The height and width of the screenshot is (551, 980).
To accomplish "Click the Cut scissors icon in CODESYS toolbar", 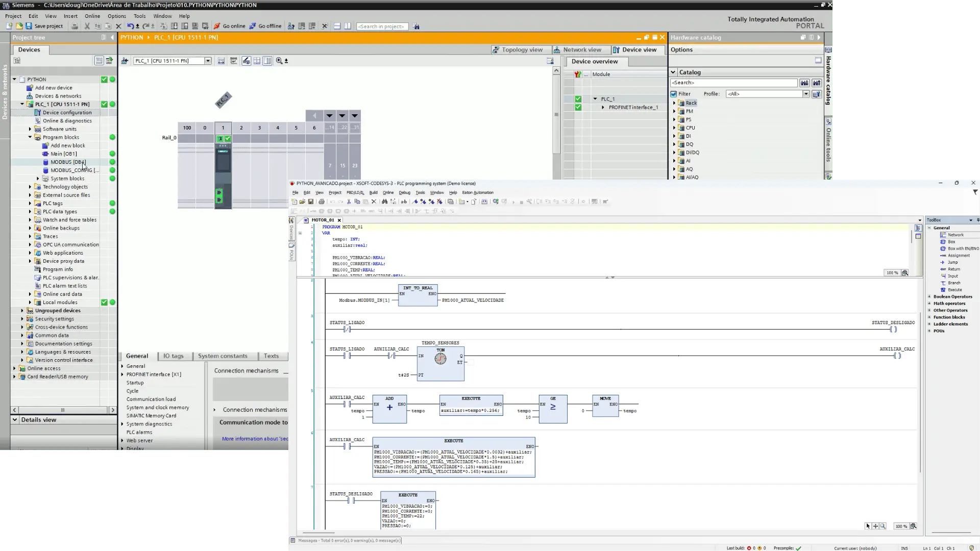I will [349, 202].
